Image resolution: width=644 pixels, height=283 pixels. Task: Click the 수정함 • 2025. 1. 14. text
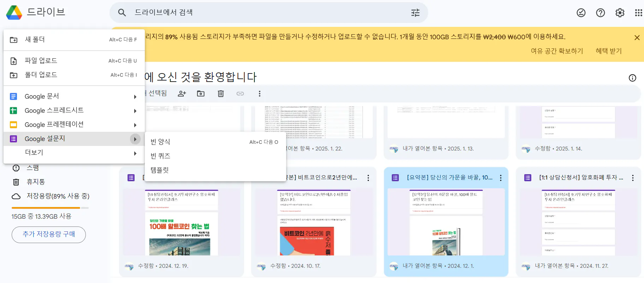coord(559,149)
